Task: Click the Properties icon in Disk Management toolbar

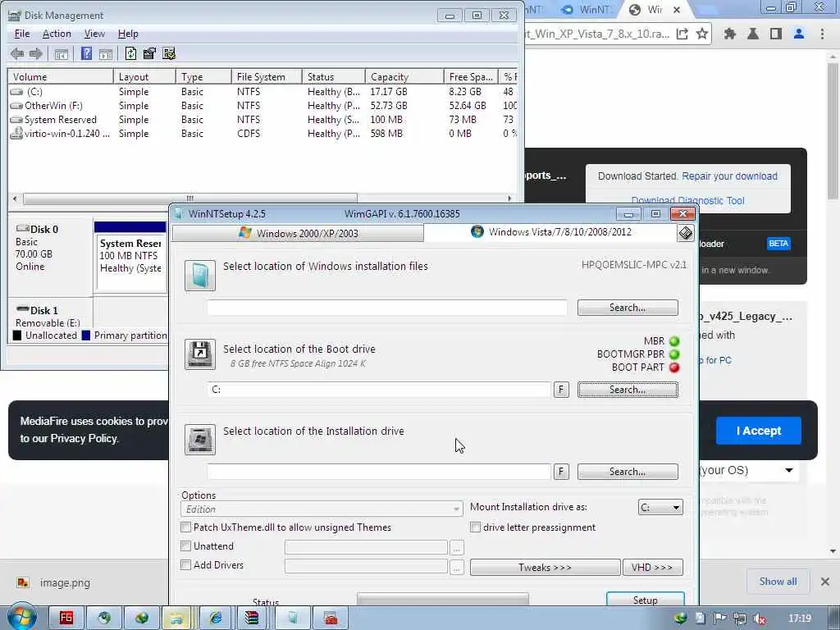Action: tap(149, 53)
